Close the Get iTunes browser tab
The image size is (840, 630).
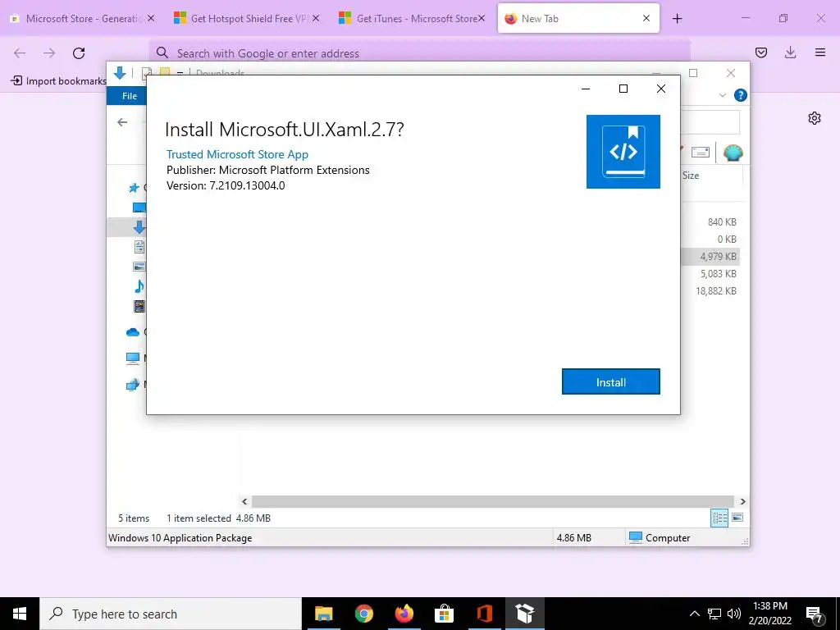point(482,18)
